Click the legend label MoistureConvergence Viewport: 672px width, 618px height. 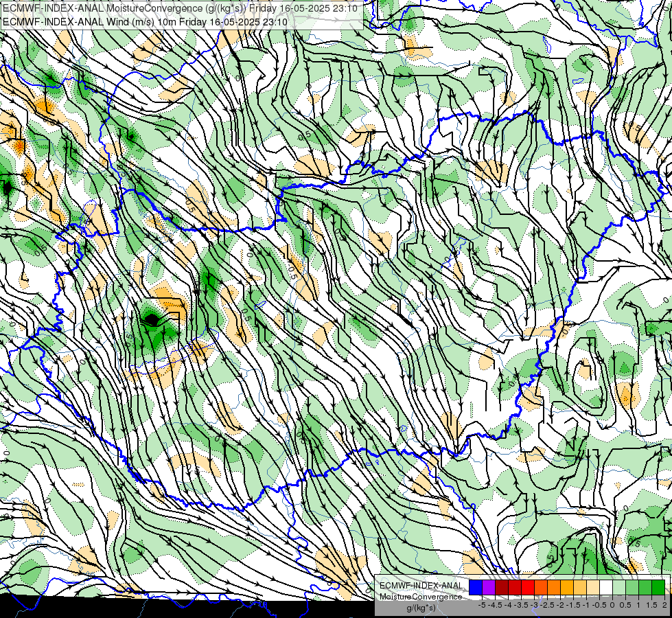421,597
